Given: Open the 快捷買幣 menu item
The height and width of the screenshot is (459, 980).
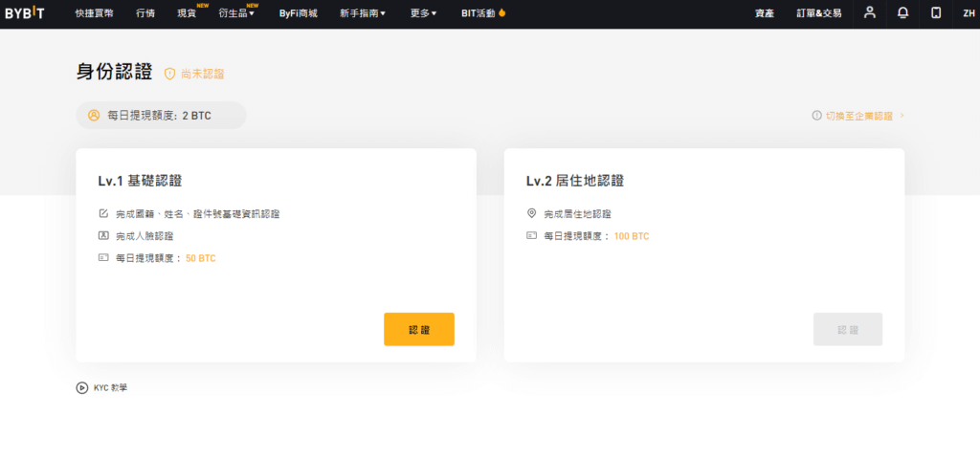Looking at the screenshot, I should coord(95,13).
